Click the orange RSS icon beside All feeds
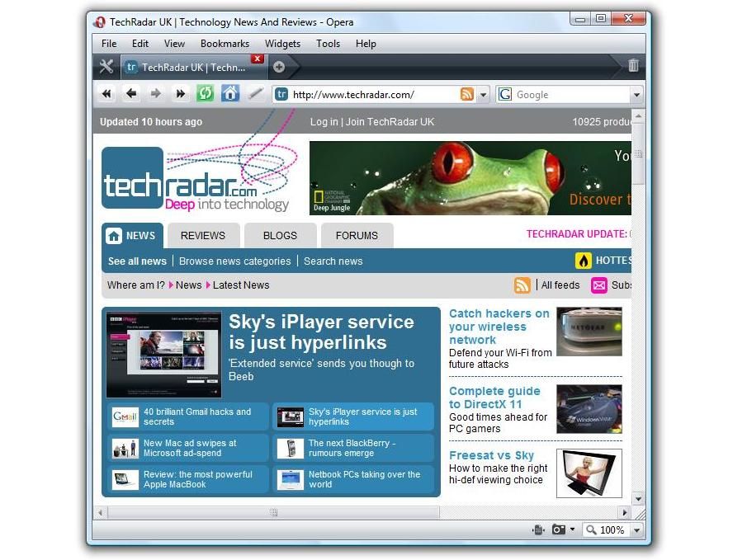747x560 pixels. pos(522,285)
